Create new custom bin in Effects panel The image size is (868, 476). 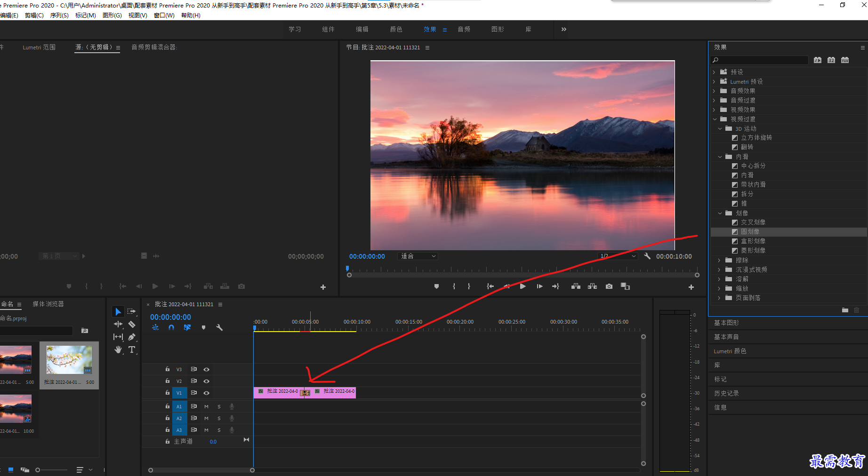[845, 310]
